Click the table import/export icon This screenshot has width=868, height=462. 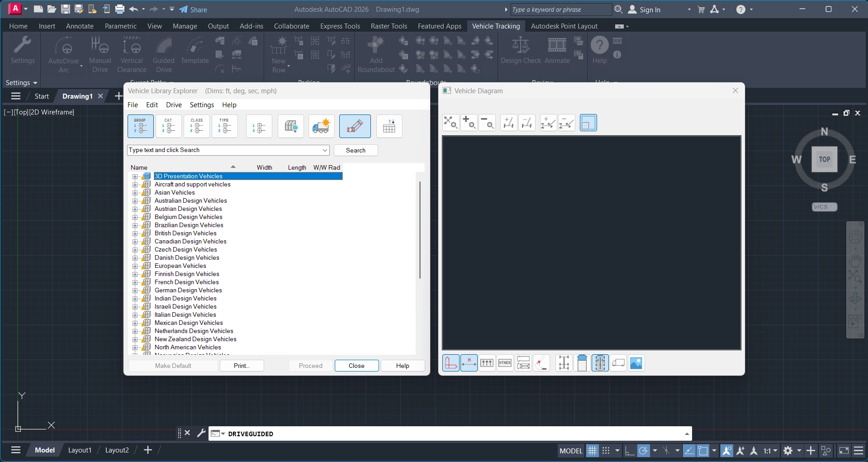point(389,126)
